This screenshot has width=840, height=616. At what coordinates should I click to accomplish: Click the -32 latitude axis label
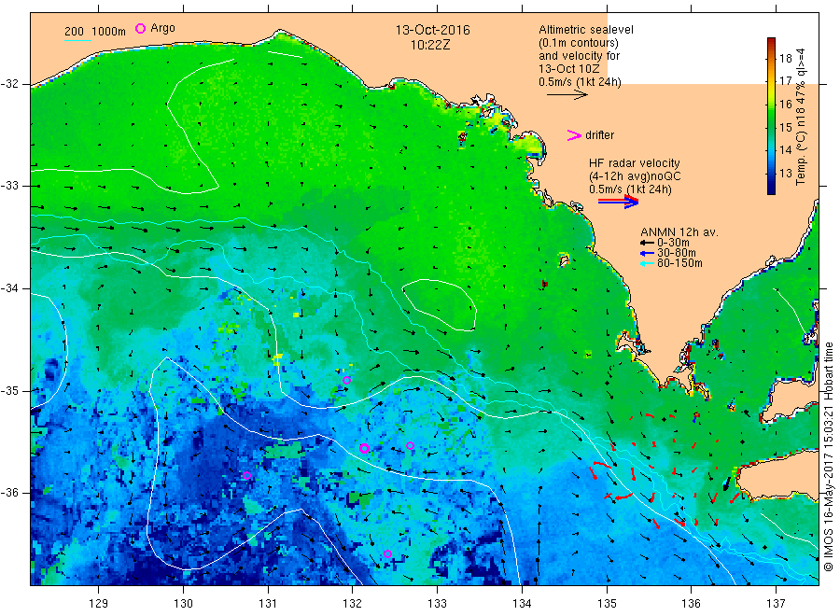tap(10, 84)
